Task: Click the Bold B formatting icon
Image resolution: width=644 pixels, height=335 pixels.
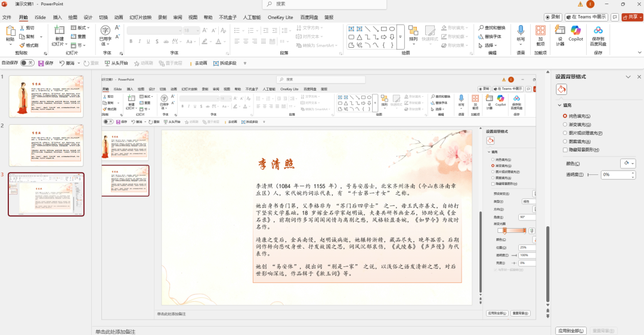Action: point(131,41)
